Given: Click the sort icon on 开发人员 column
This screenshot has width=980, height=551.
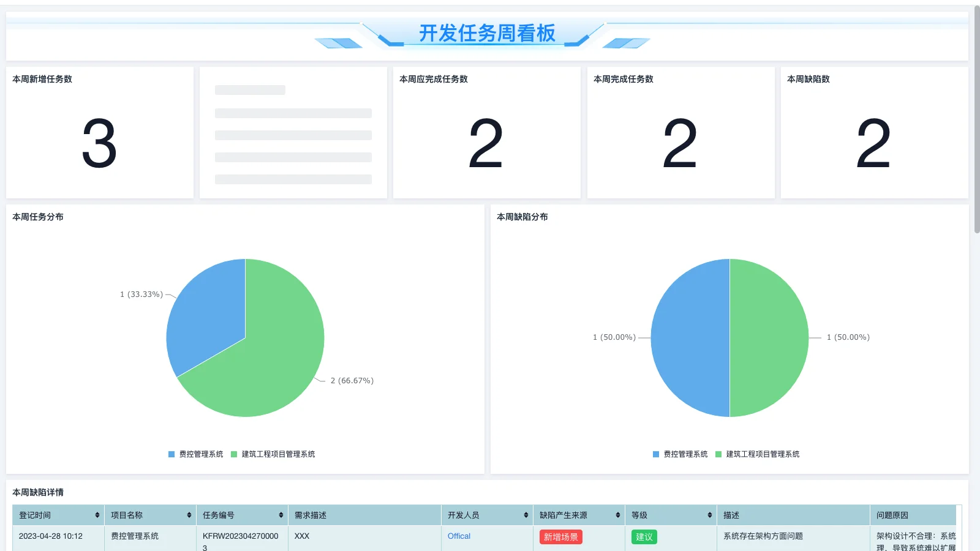Looking at the screenshot, I should [526, 515].
